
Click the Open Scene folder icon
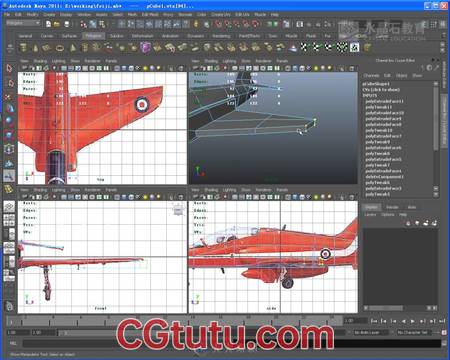coord(57,24)
